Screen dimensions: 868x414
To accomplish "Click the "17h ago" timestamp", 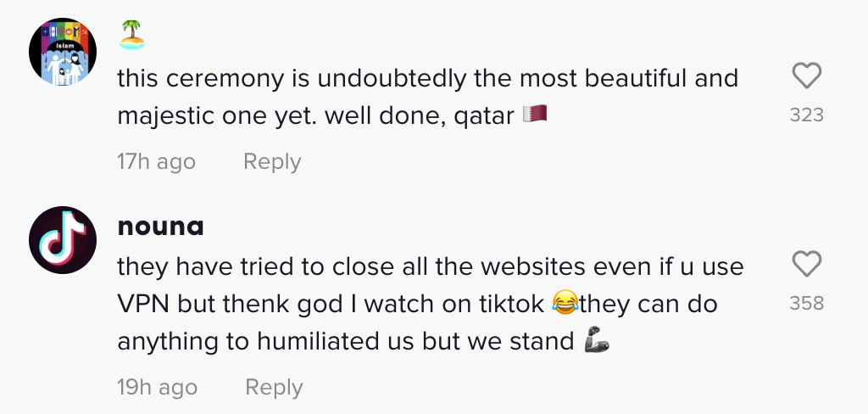I will tap(156, 161).
